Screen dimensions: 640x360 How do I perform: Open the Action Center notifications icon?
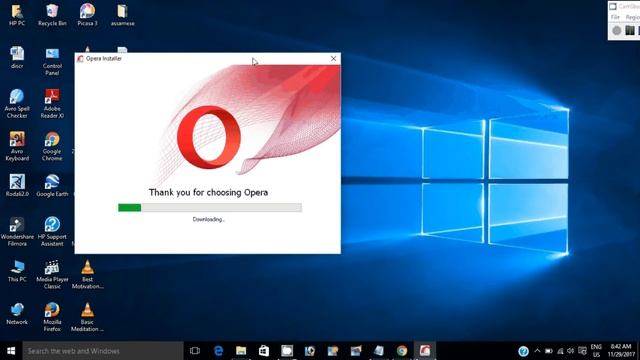pos(582,351)
